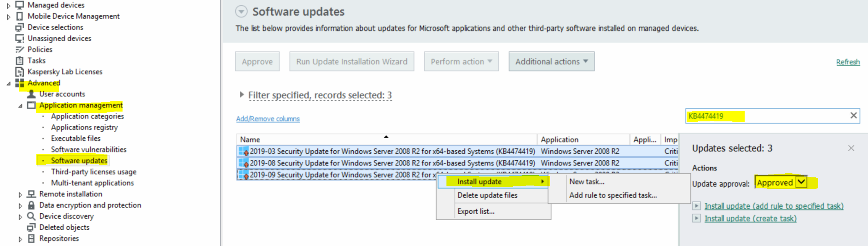The height and width of the screenshot is (246, 868).
Task: Clear the KB4474419 search field
Action: click(853, 116)
